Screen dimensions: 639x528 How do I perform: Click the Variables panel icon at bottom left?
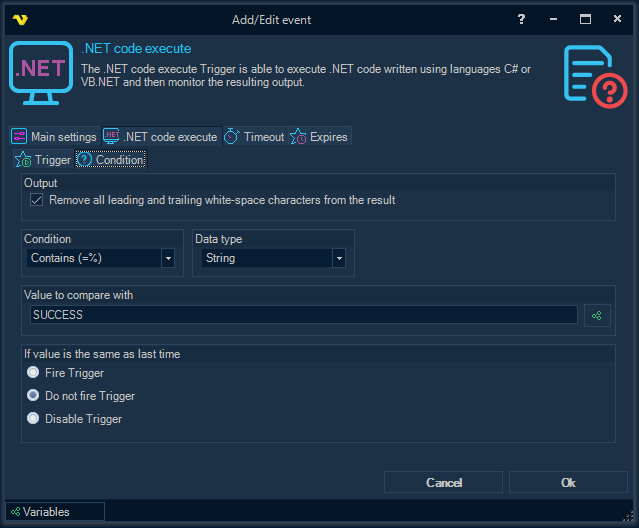14,511
